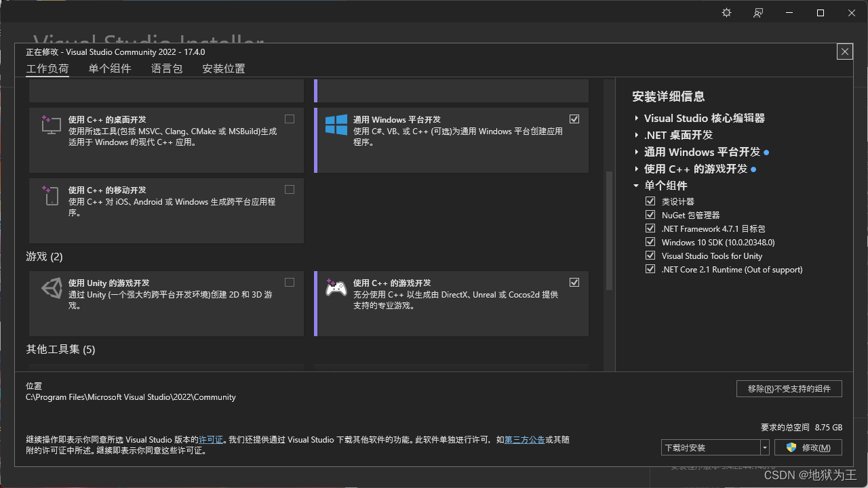
Task: Expand 使用 C++ 的游戏开发 details arrow
Action: point(637,169)
